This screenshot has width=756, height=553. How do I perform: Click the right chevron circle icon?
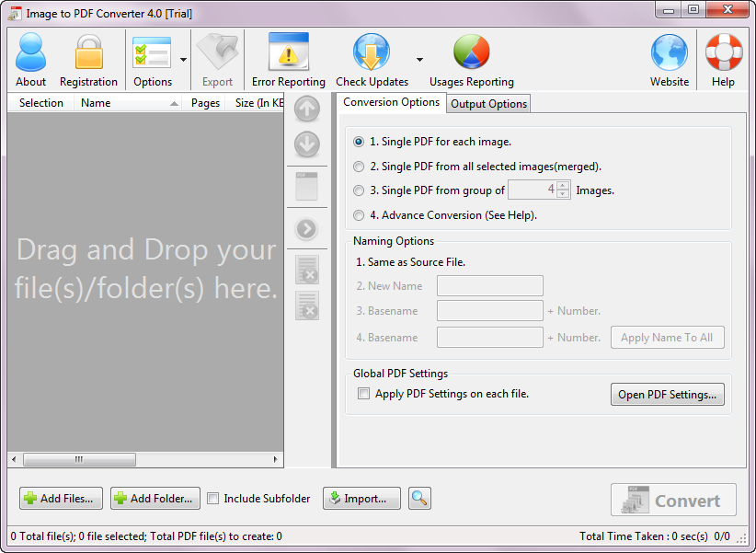click(x=306, y=229)
